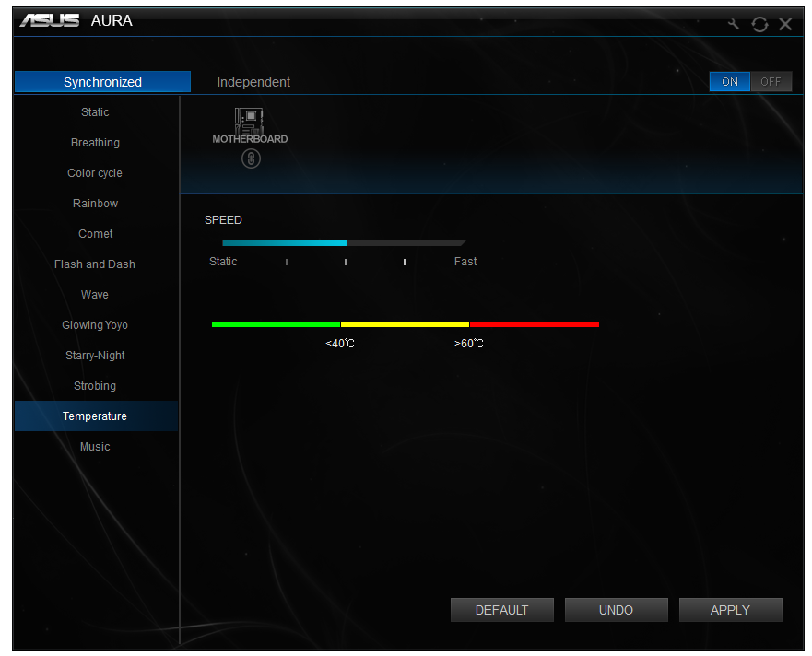Click the unfilled part of the speed slider

406,242
